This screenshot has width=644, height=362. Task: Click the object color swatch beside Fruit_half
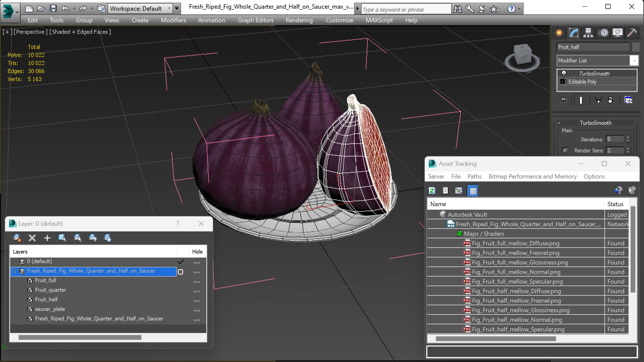pyautogui.click(x=635, y=47)
